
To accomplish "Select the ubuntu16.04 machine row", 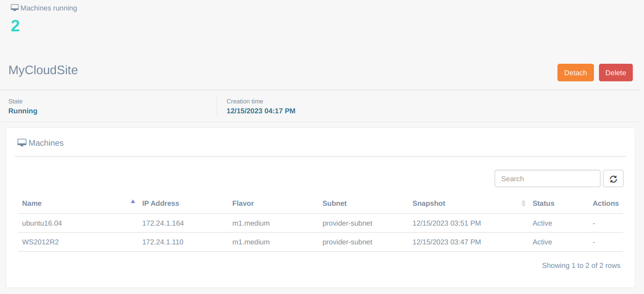I will click(x=42, y=223).
